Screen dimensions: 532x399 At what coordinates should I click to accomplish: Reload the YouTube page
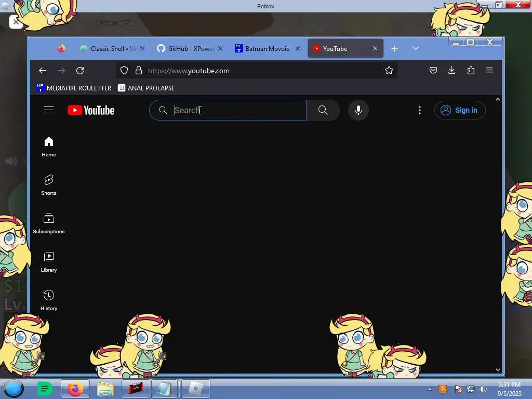pyautogui.click(x=80, y=71)
